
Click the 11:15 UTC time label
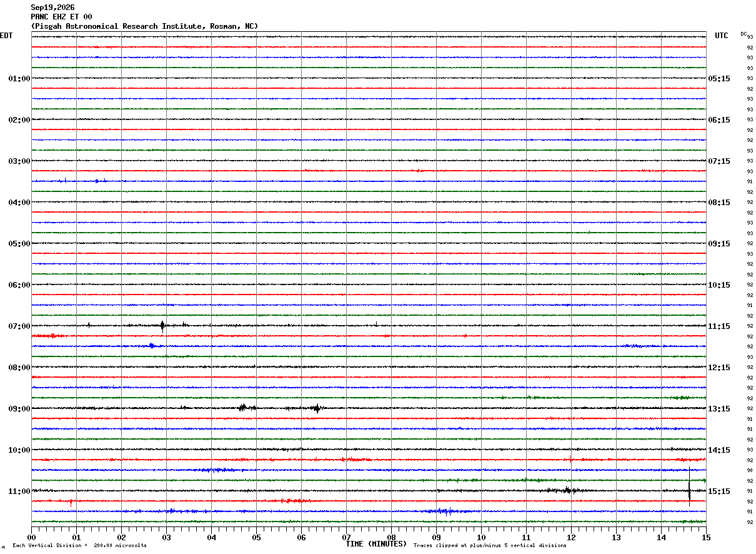click(719, 326)
